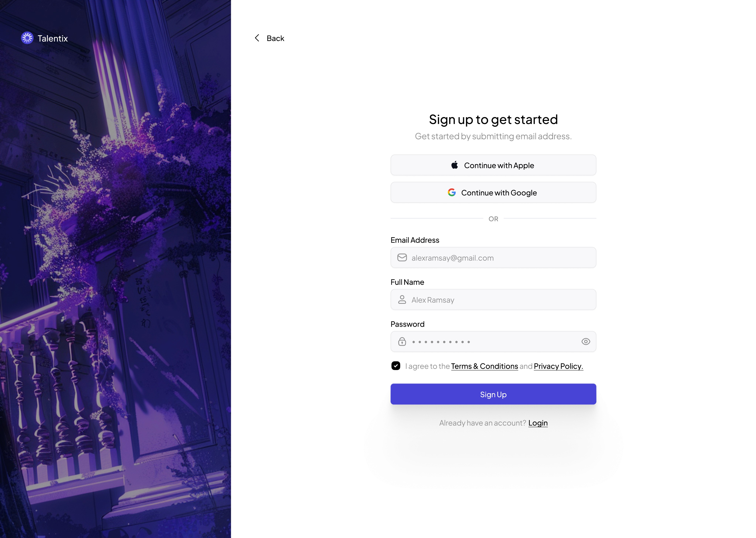
Task: Click the blue Sign Up button
Action: pos(493,394)
